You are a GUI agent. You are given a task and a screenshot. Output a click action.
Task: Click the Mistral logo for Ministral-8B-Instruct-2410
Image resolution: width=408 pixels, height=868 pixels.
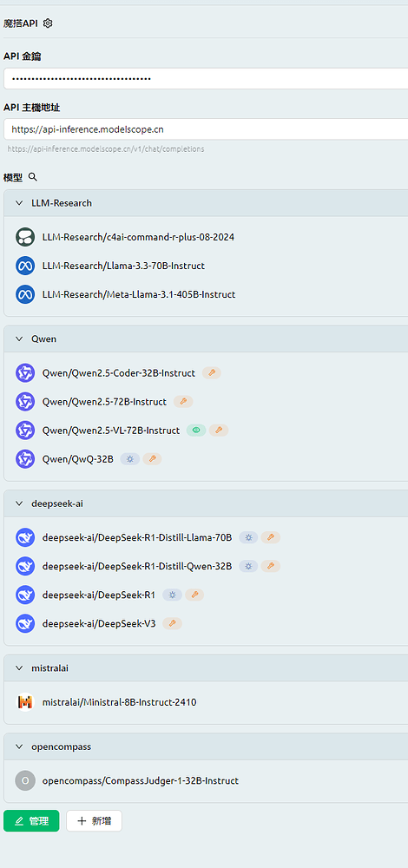pyautogui.click(x=25, y=702)
